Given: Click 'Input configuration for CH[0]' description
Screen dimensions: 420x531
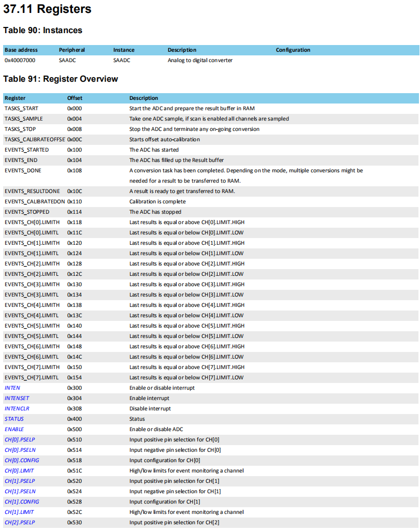Looking at the screenshot, I should coord(165,460).
